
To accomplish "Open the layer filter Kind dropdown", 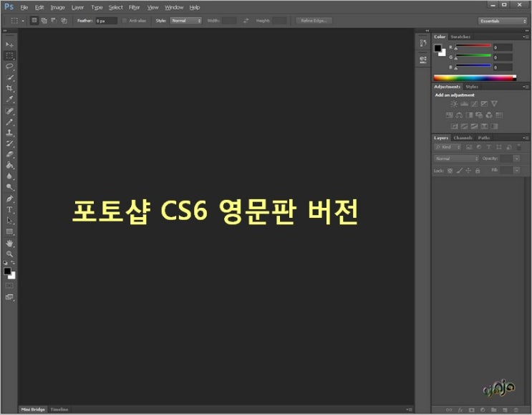I will [448, 147].
